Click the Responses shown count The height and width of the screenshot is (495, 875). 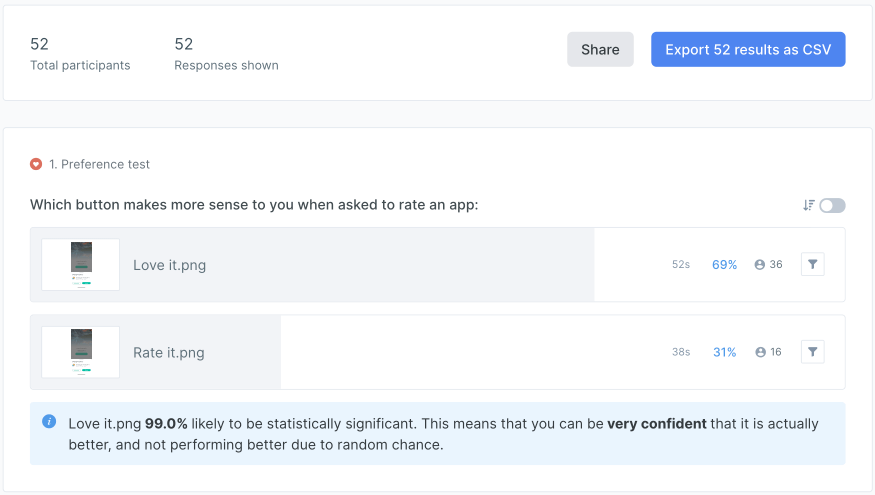click(183, 44)
